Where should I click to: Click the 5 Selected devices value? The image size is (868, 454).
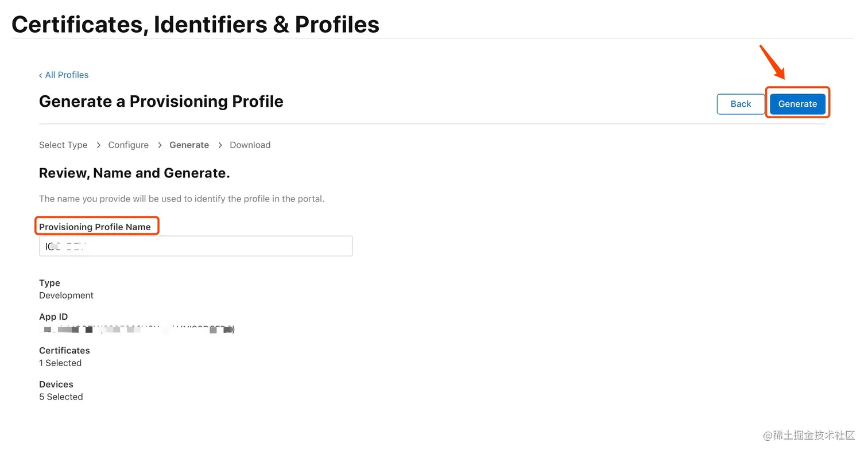click(61, 397)
